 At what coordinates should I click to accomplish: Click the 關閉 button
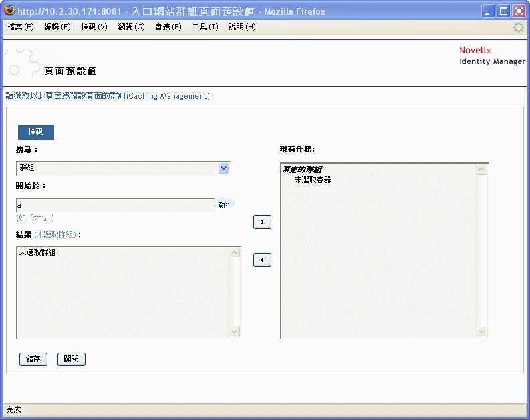coord(72,359)
